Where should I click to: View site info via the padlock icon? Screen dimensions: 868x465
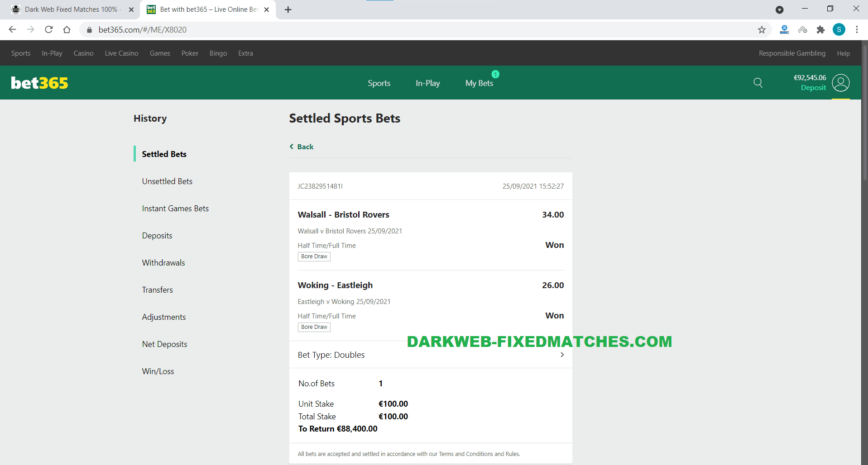tap(89, 30)
